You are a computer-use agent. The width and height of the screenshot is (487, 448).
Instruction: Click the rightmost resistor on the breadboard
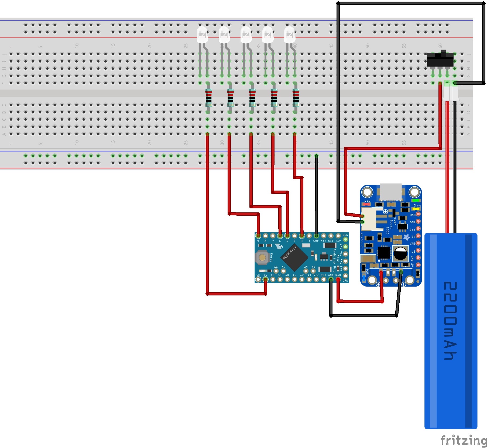pyautogui.click(x=296, y=98)
